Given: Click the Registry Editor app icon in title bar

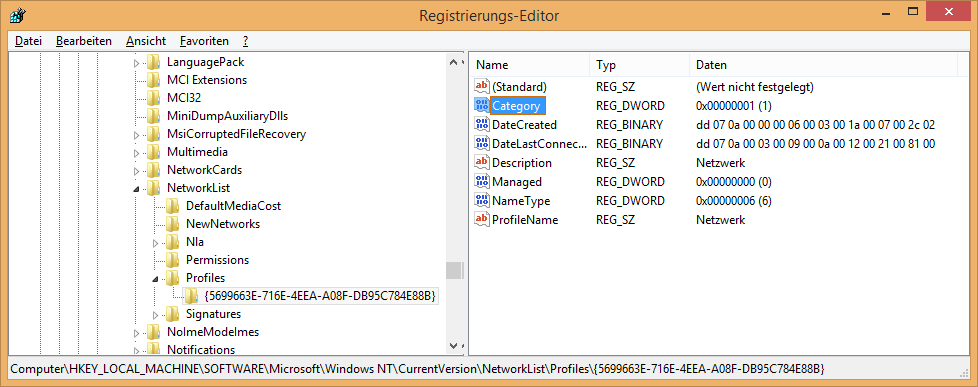Looking at the screenshot, I should pos(17,15).
